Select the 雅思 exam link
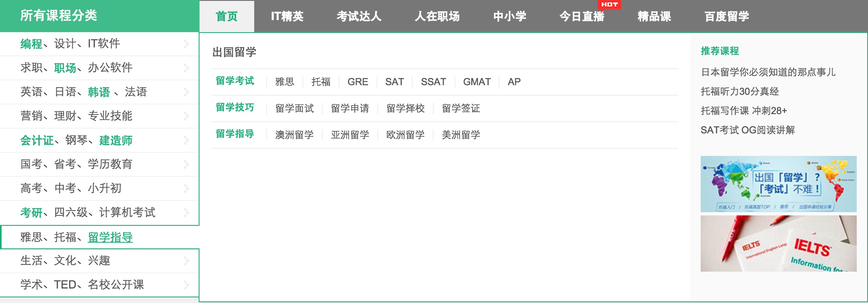Image resolution: width=868 pixels, height=303 pixels. (285, 82)
